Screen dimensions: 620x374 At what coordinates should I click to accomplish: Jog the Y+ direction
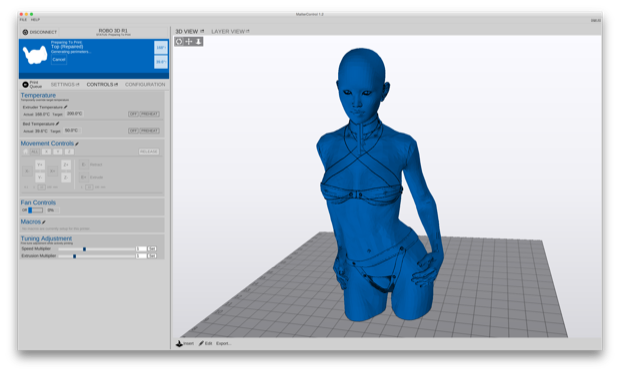[40, 165]
